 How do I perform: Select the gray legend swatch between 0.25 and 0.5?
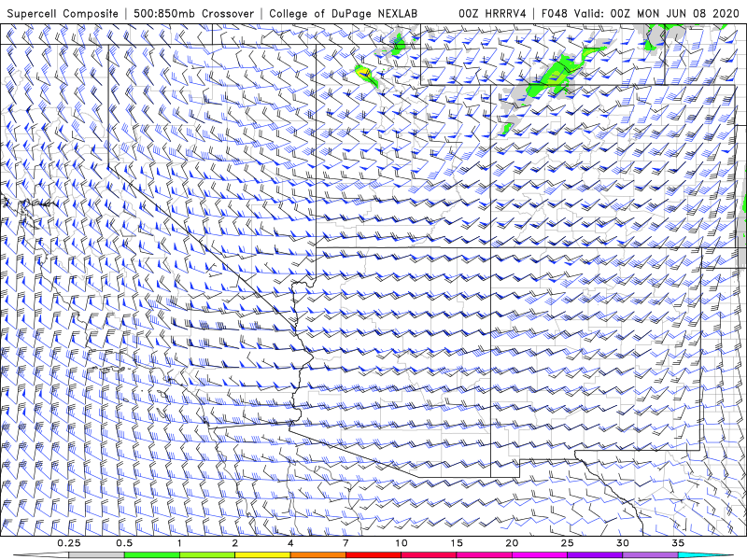click(97, 555)
